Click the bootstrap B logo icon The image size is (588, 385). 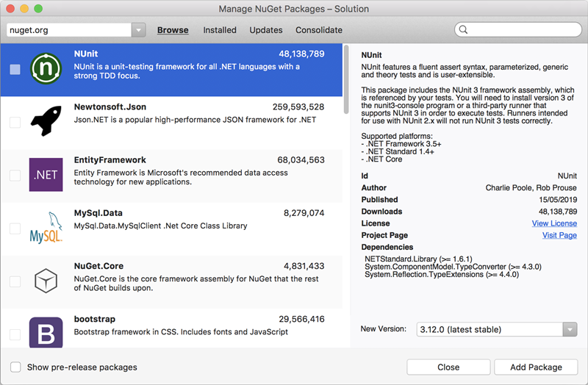tap(46, 332)
